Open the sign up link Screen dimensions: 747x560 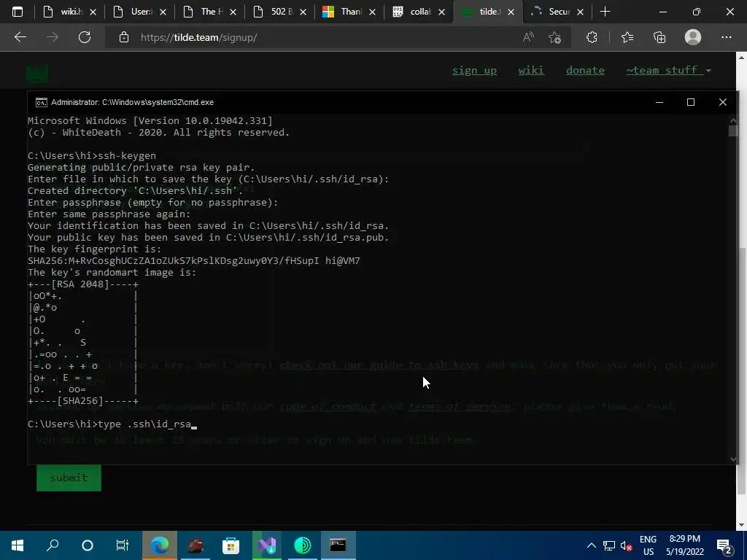tap(474, 71)
